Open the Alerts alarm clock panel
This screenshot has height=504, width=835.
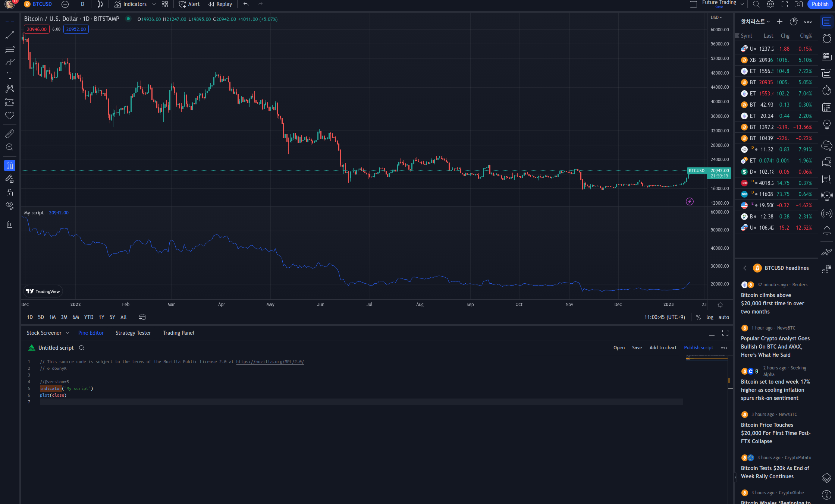coord(827,38)
